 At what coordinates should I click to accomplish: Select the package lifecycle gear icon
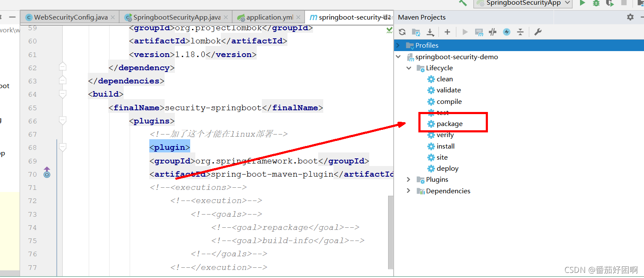click(x=431, y=123)
